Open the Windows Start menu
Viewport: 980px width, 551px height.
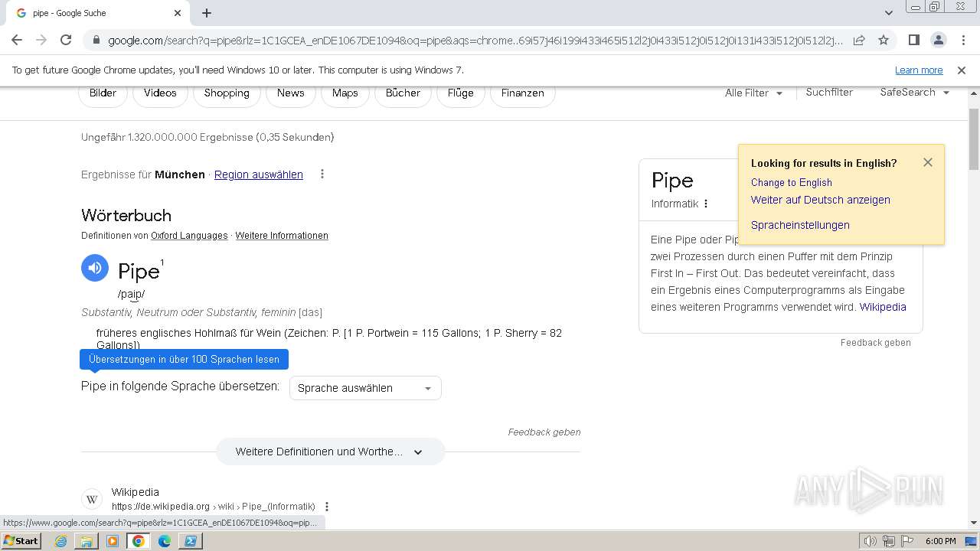tap(21, 541)
